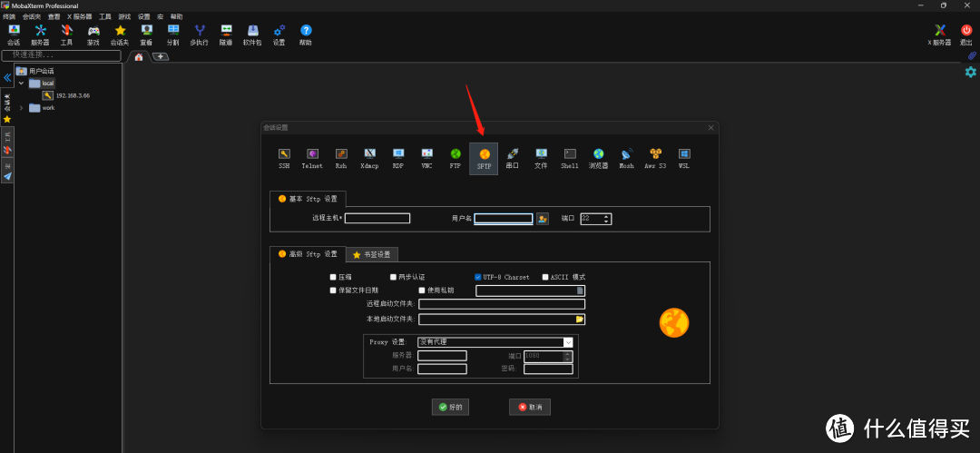Image resolution: width=980 pixels, height=453 pixels.
Task: Click the 快速连接 quick connect field
Action: pyautogui.click(x=61, y=55)
